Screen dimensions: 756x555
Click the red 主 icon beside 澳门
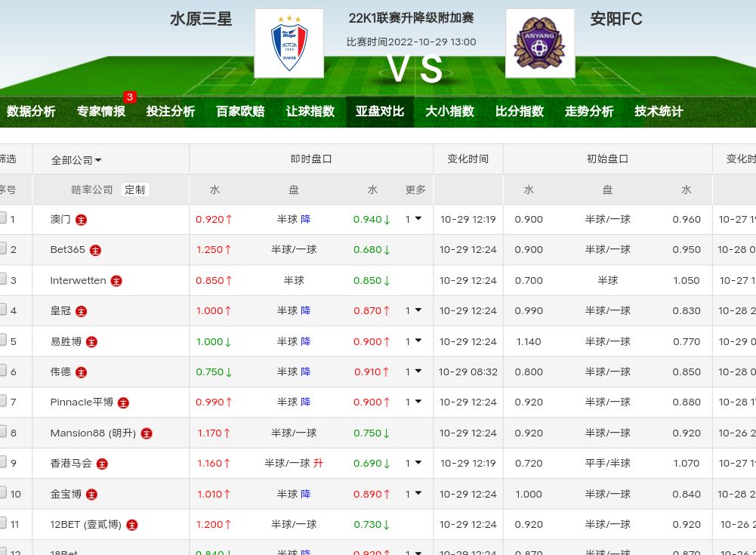coord(82,220)
